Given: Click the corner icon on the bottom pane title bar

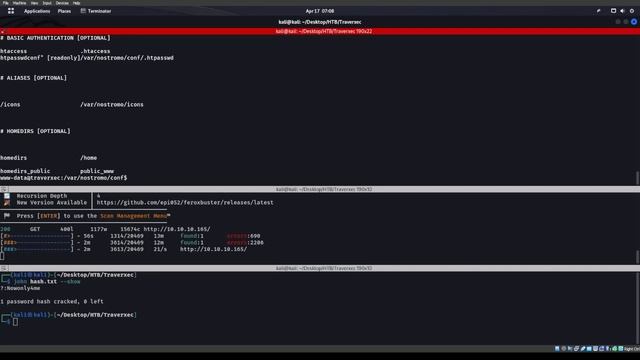Looking at the screenshot, I should [x=4, y=268].
